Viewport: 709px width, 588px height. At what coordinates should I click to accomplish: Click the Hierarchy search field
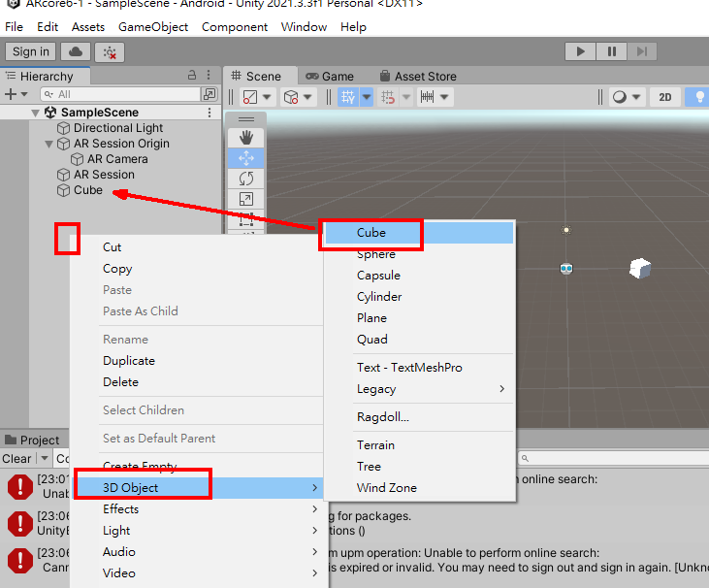120,94
